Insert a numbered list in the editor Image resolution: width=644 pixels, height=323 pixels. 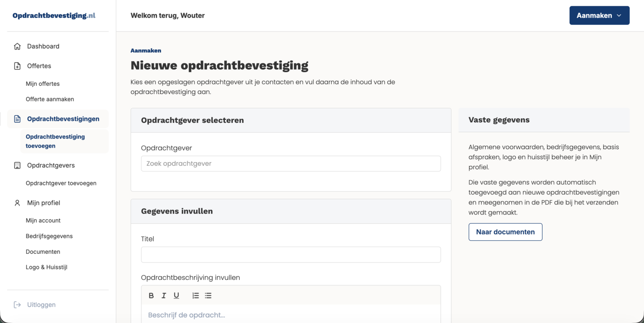[x=195, y=296]
